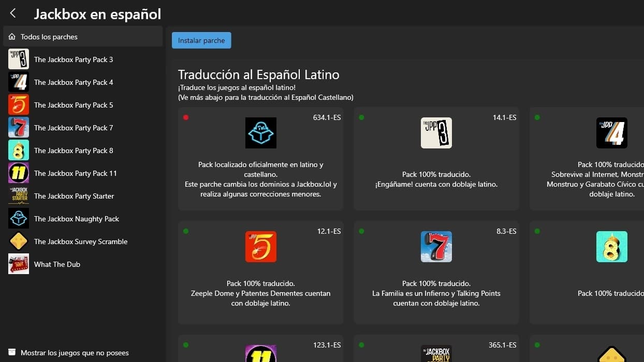644x362 pixels.
Task: Go back using the back arrow
Action: 13,13
